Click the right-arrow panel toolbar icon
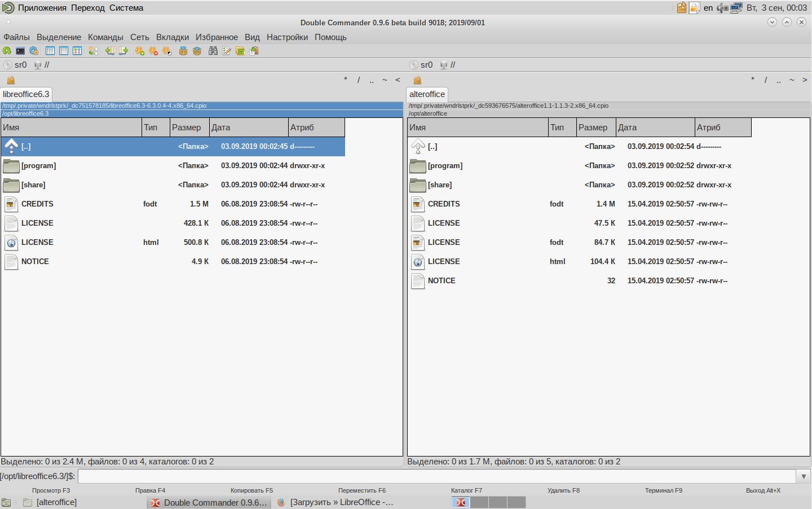Screen dimensions: 812x509 pyautogui.click(x=123, y=51)
